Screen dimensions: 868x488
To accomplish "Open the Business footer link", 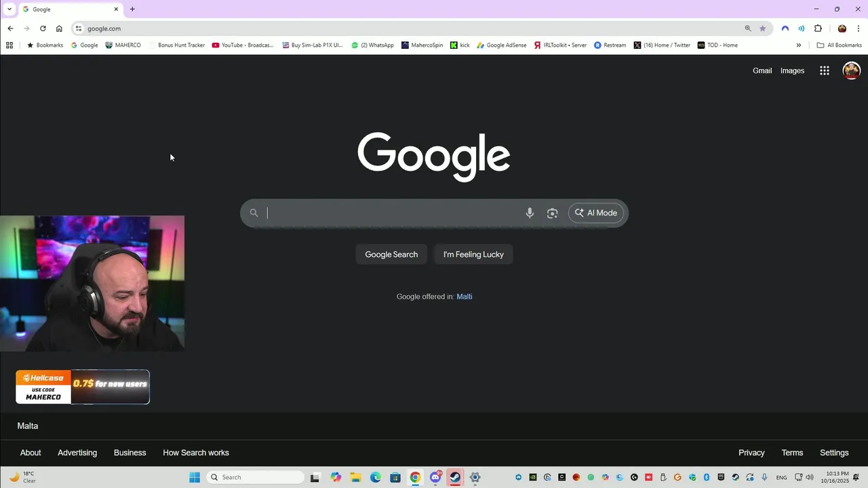I will [130, 453].
